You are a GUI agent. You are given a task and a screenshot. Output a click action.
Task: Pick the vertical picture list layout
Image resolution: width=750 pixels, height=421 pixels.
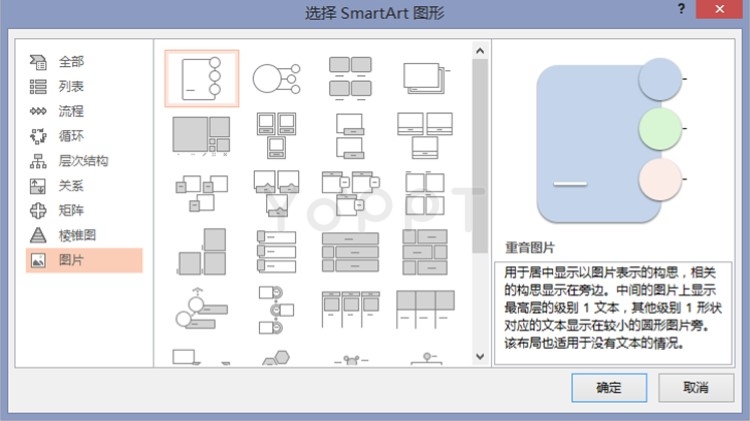click(276, 252)
